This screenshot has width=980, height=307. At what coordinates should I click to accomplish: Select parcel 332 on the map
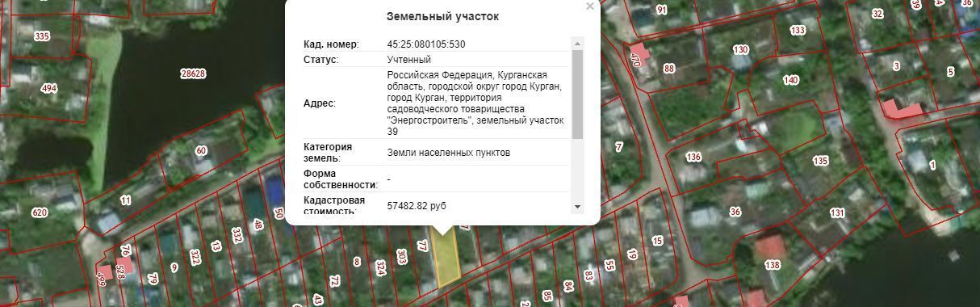(237, 235)
